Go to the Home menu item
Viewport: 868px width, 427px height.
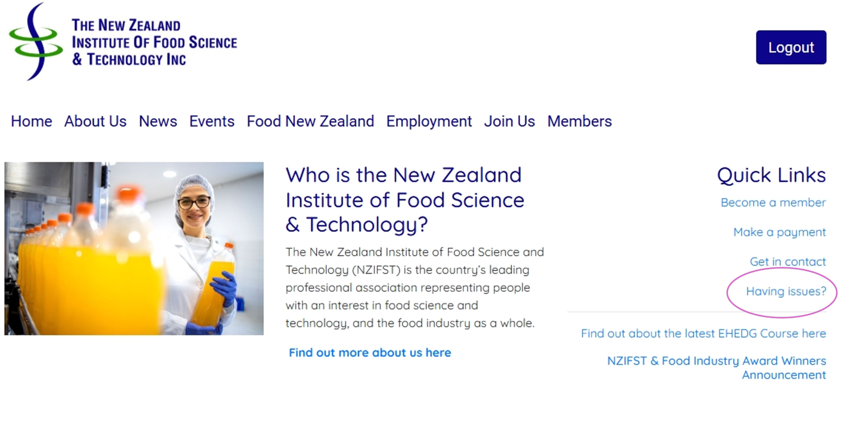tap(31, 122)
